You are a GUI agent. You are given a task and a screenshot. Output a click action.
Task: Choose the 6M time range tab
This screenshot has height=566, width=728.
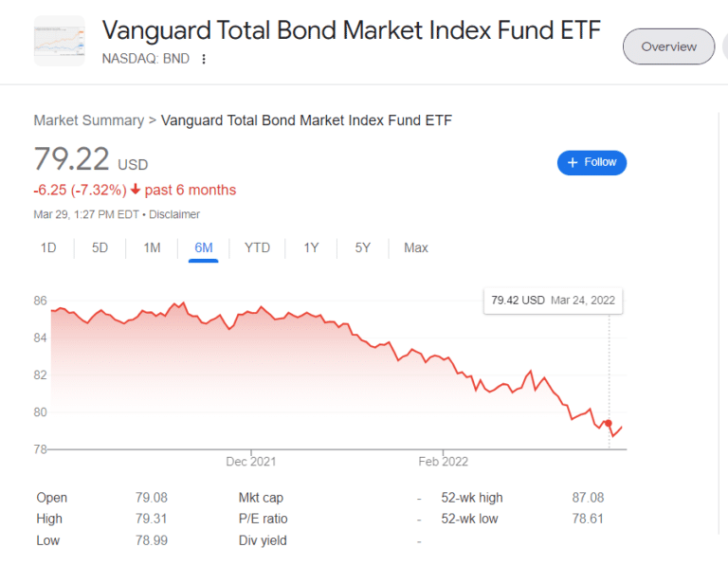coord(204,248)
